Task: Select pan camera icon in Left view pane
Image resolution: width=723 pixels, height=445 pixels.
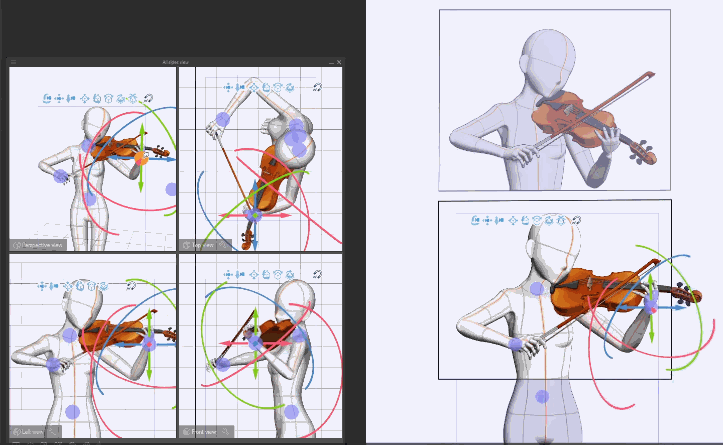Action: [x=42, y=286]
